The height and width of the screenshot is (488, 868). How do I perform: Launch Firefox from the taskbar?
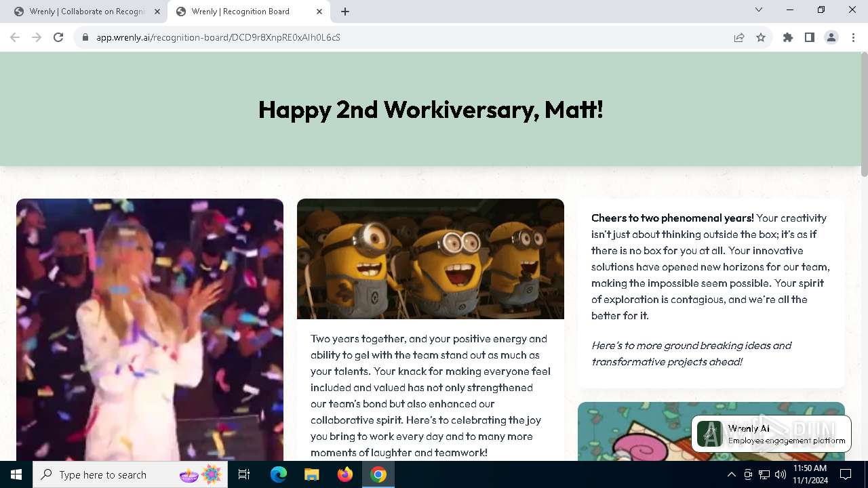coord(345,474)
